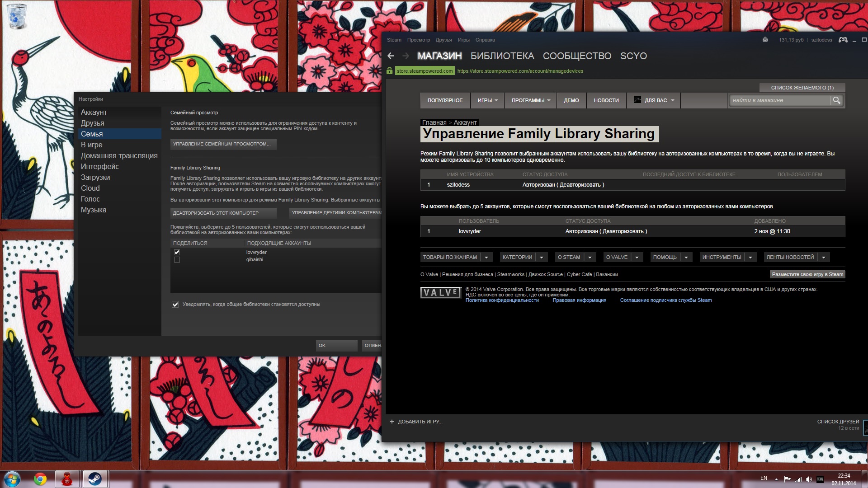The image size is (868, 488).
Task: Click the Steam URL address bar
Action: (x=520, y=71)
